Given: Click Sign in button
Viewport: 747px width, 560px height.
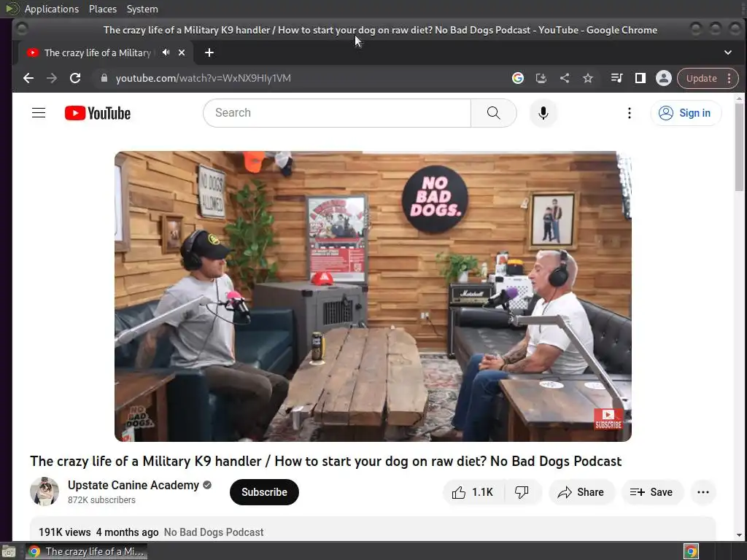Looking at the screenshot, I should [x=686, y=113].
